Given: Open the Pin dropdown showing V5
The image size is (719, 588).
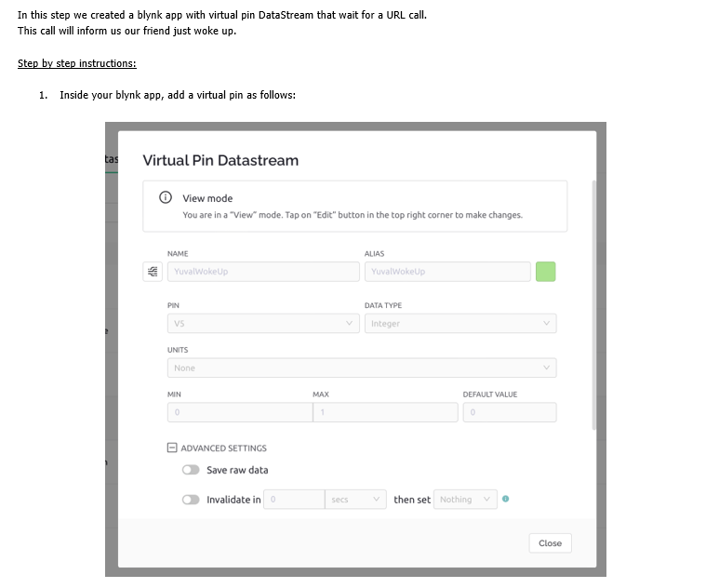Looking at the screenshot, I should click(262, 324).
